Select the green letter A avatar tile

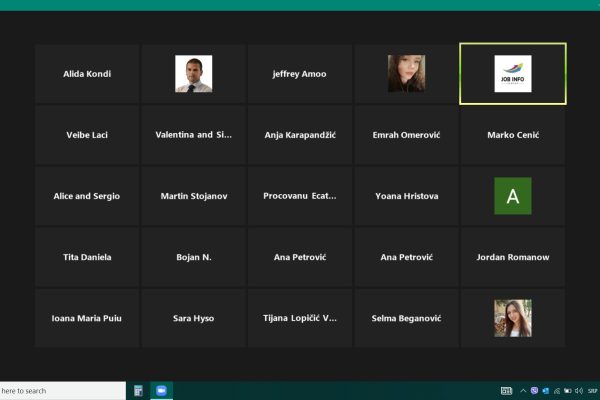(x=513, y=196)
